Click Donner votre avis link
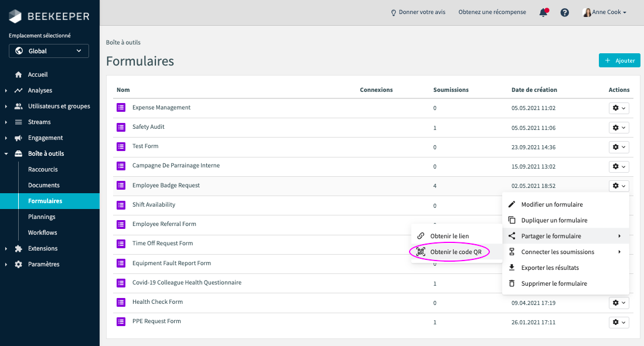The image size is (644, 346). (x=417, y=12)
